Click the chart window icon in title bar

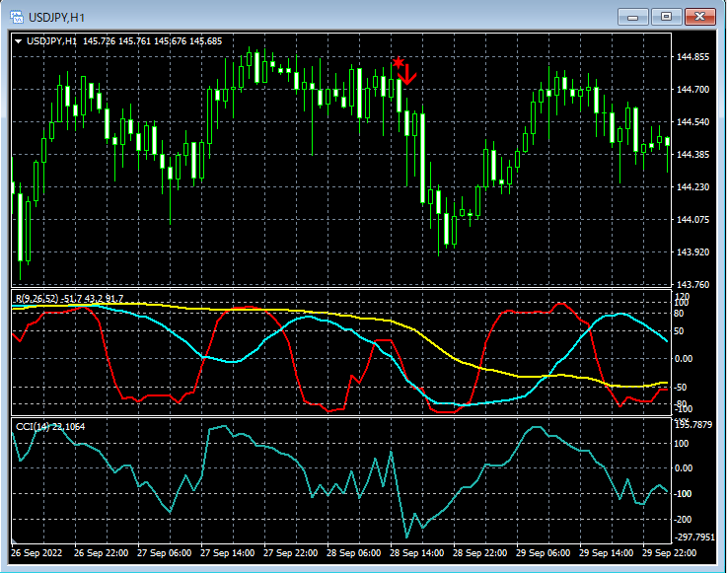coord(18,17)
